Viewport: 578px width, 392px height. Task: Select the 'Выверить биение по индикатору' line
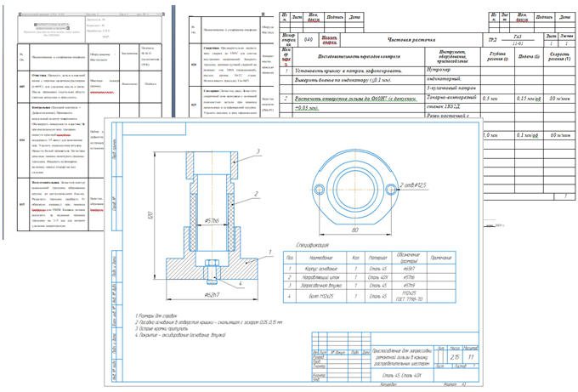[x=343, y=80]
